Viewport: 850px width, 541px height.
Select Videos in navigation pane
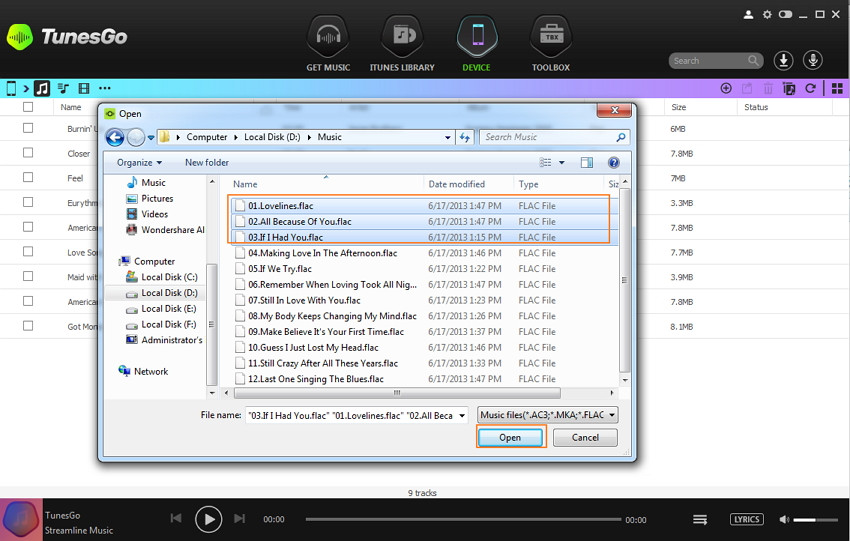point(154,214)
